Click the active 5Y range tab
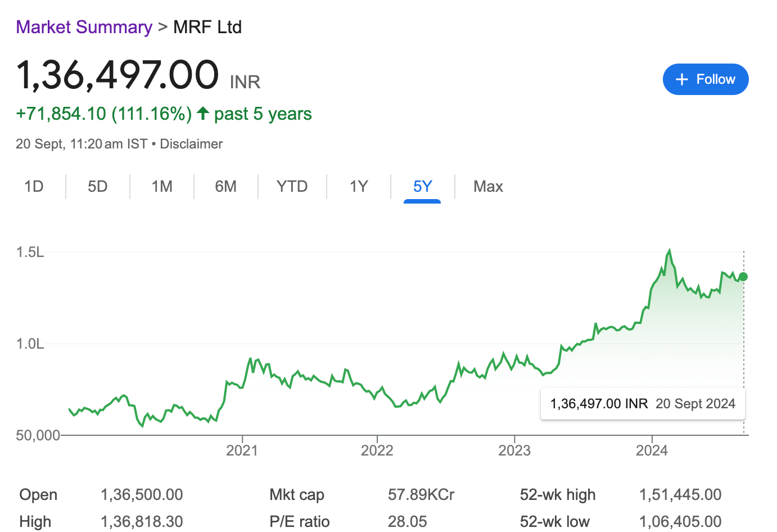This screenshot has width=777, height=532. tap(422, 187)
